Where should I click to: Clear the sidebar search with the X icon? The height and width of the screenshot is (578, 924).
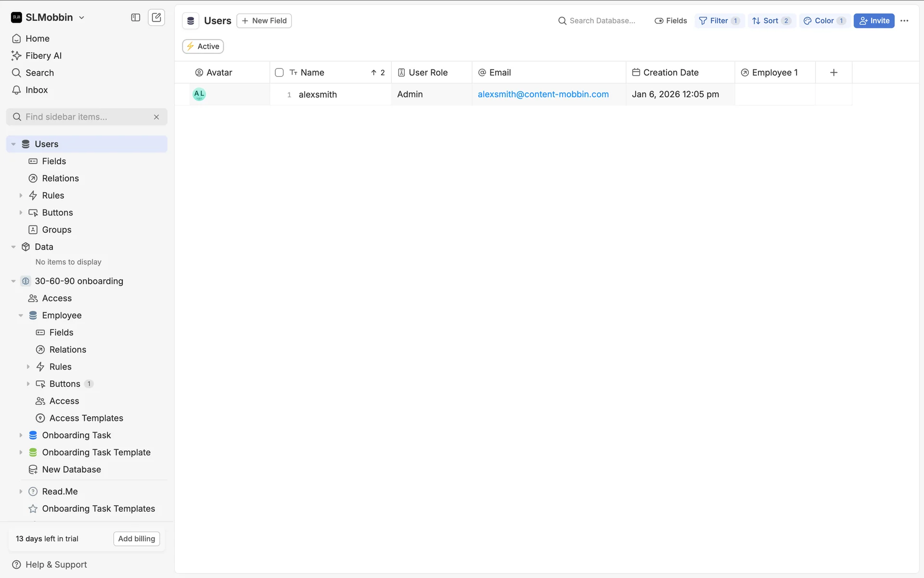pos(156,117)
